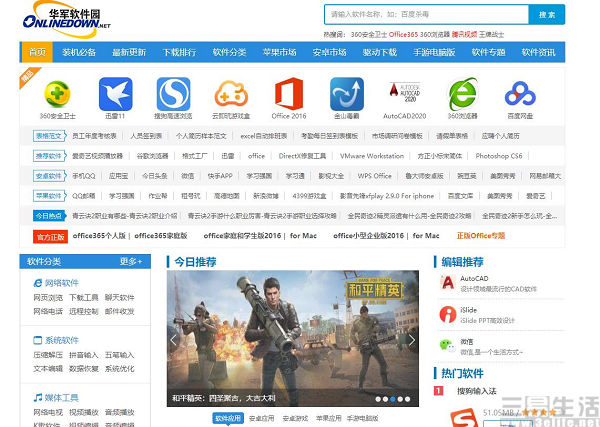Select the last carousel dot

(408, 399)
